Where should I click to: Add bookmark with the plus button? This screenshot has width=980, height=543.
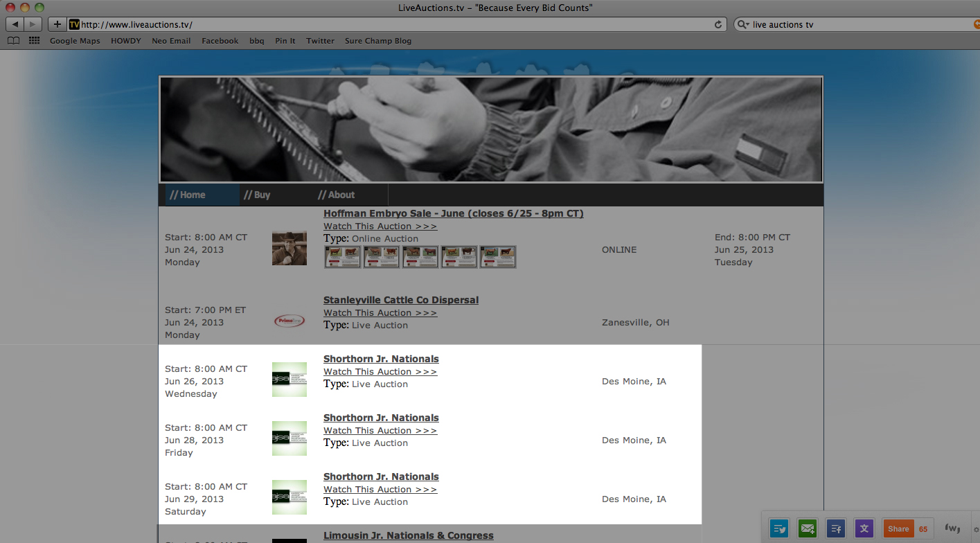tap(57, 24)
